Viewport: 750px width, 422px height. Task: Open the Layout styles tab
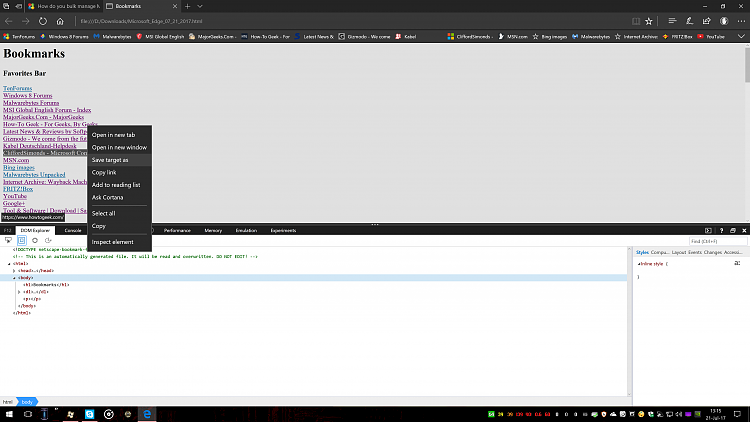pos(679,252)
